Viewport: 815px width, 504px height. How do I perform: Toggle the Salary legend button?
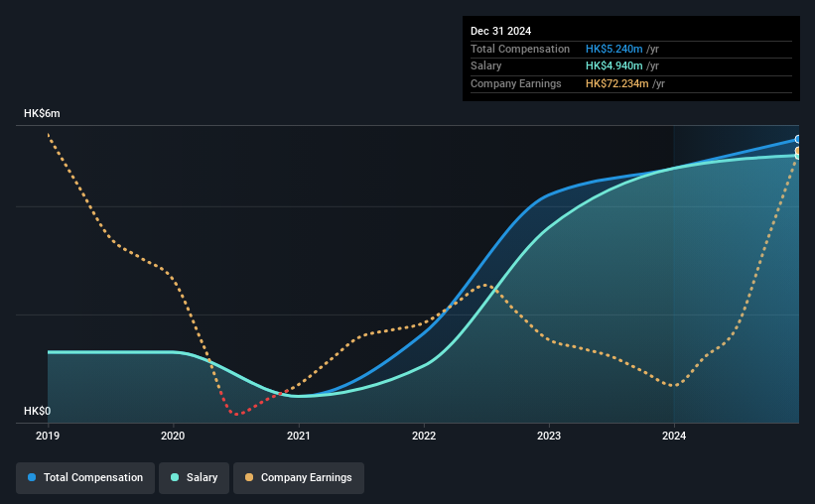pos(194,478)
